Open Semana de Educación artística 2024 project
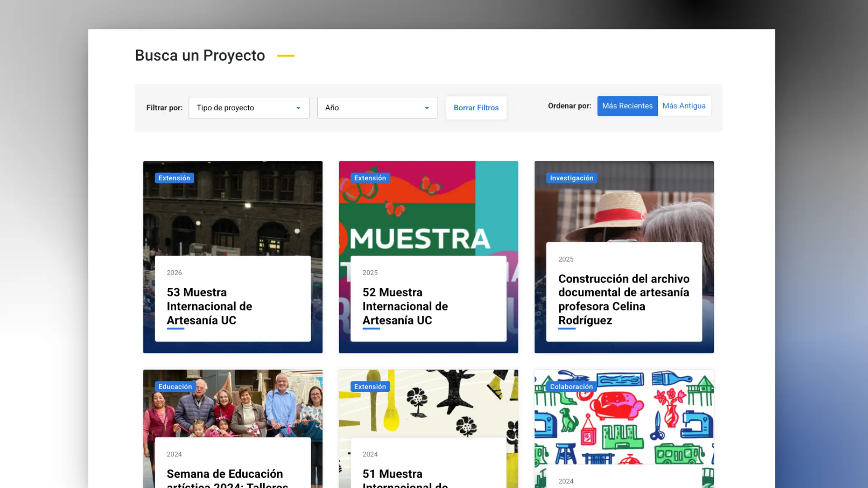 (227, 478)
